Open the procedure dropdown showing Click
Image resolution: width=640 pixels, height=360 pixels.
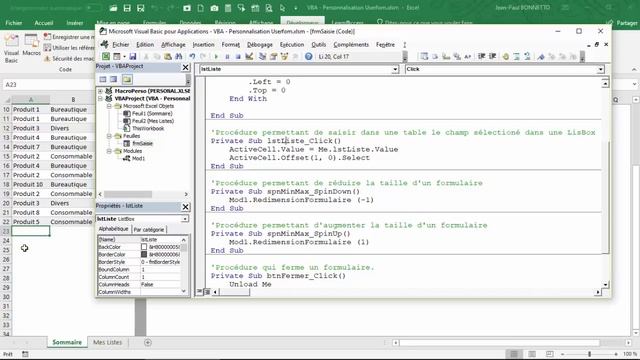coord(600,69)
